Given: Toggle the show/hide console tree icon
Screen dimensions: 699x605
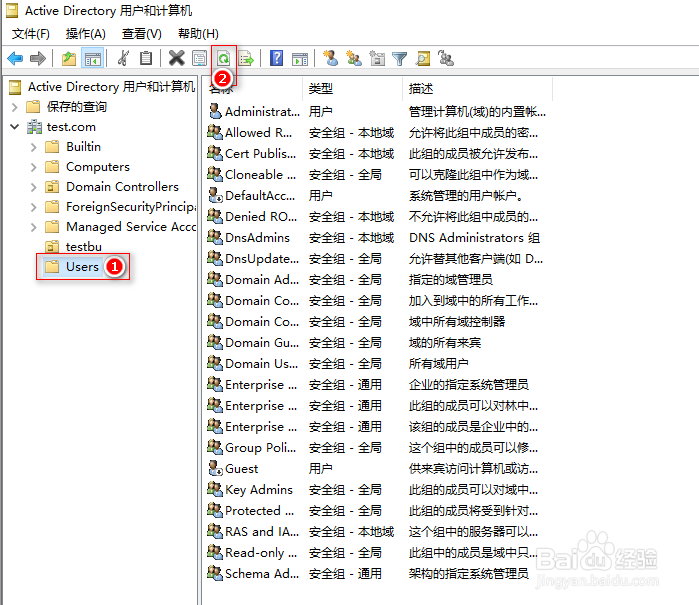Looking at the screenshot, I should (x=93, y=58).
